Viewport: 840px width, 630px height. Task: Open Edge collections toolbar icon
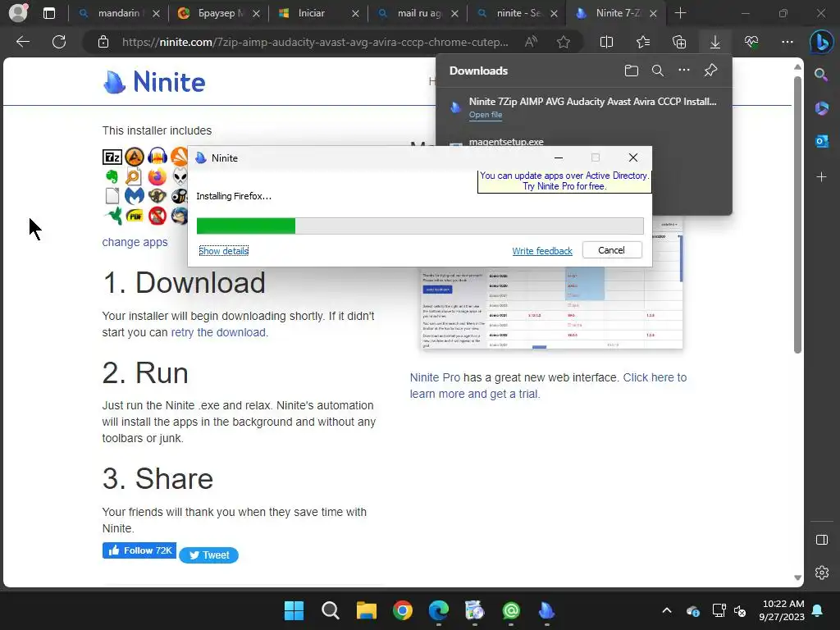679,42
